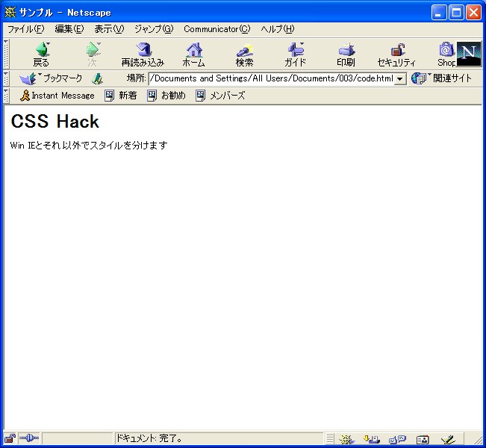Screen dimensions: 486x448
Task: Go to ホーム (Home) page icon
Action: coord(193,55)
